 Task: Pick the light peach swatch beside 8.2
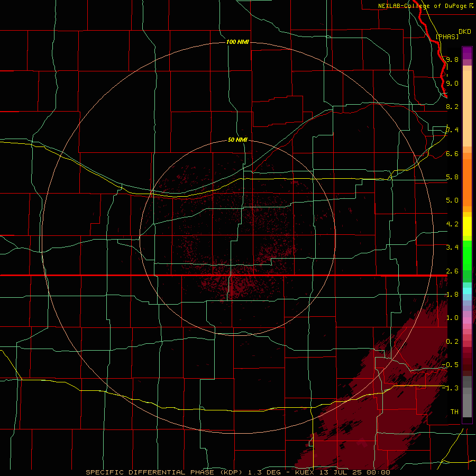467,108
